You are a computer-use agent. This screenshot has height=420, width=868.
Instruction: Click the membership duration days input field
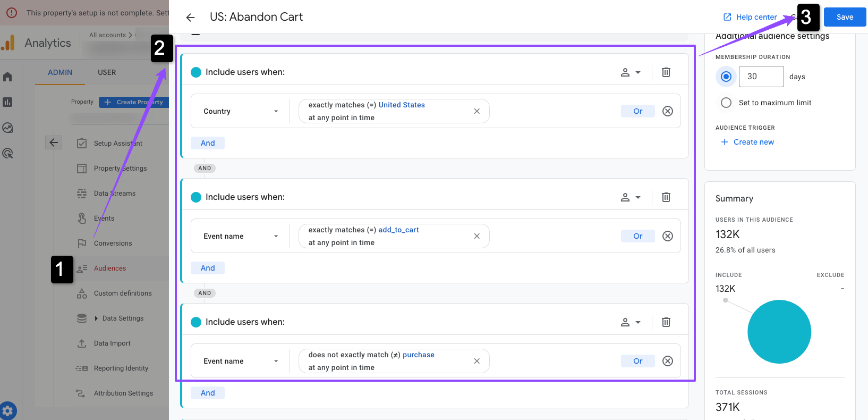(761, 77)
